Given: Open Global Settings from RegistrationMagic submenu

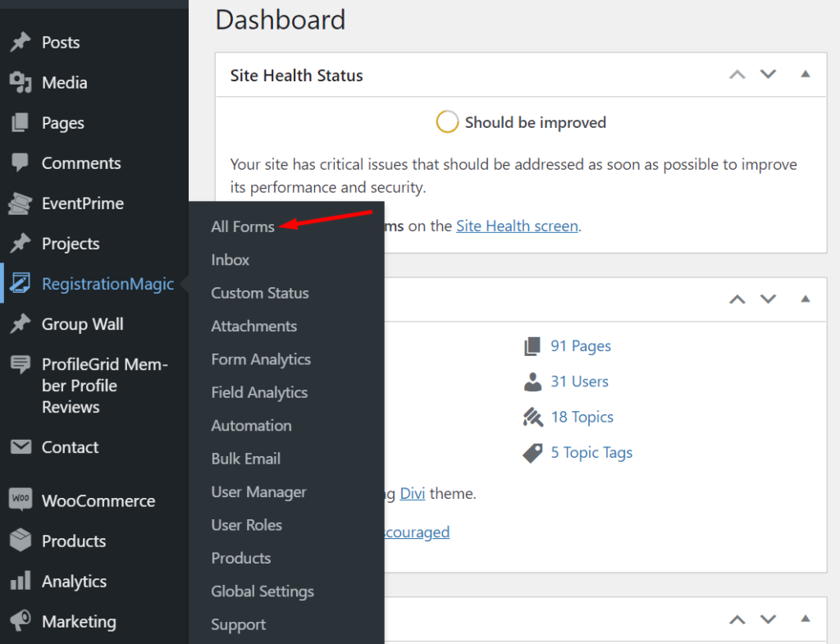Looking at the screenshot, I should [262, 591].
